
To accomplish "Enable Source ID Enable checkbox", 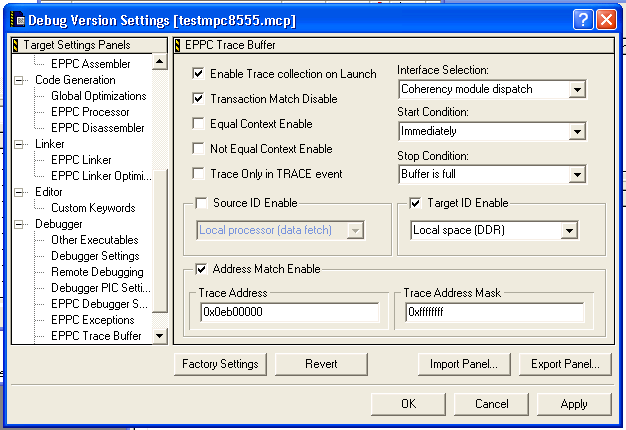I will [202, 203].
